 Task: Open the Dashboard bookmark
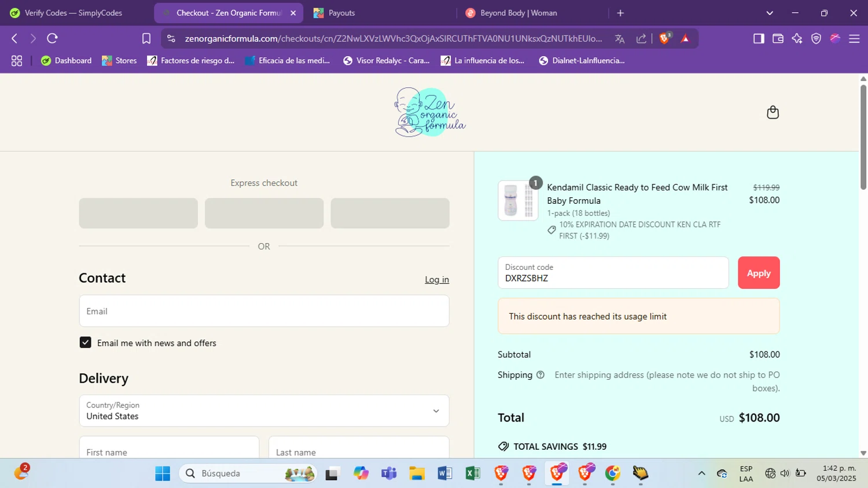coord(67,61)
